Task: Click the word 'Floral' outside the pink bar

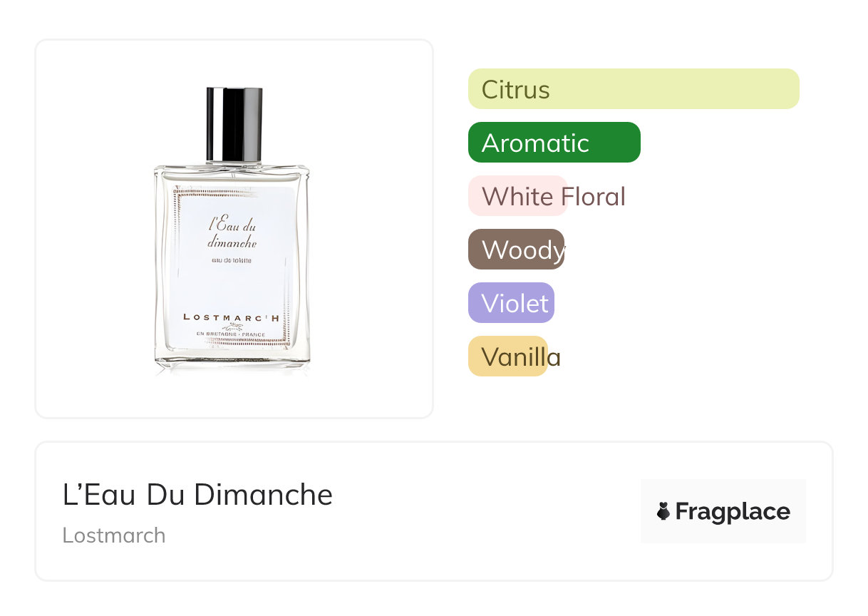Action: pyautogui.click(x=594, y=196)
